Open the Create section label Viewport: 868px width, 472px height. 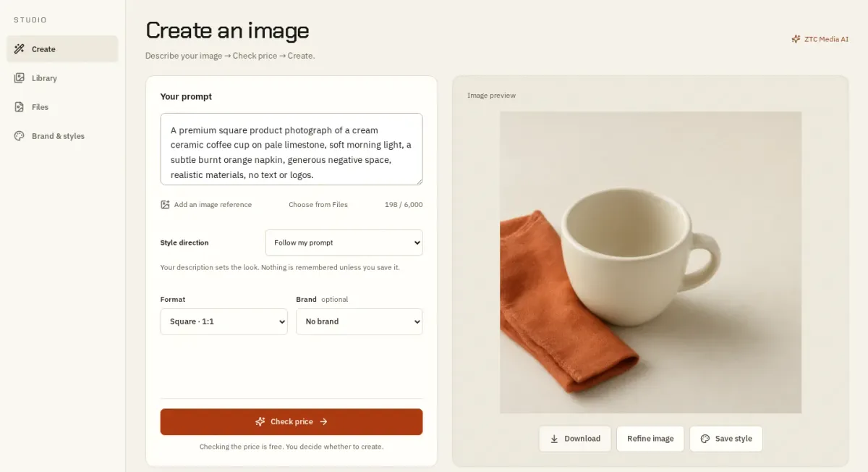tap(43, 49)
